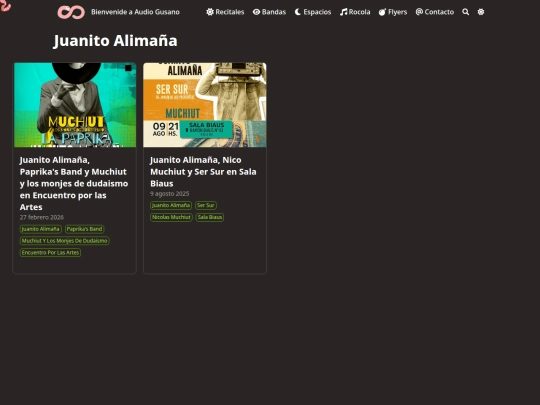Image resolution: width=540 pixels, height=405 pixels.
Task: Click the date text 9 agosto 2025
Action: pyautogui.click(x=169, y=194)
